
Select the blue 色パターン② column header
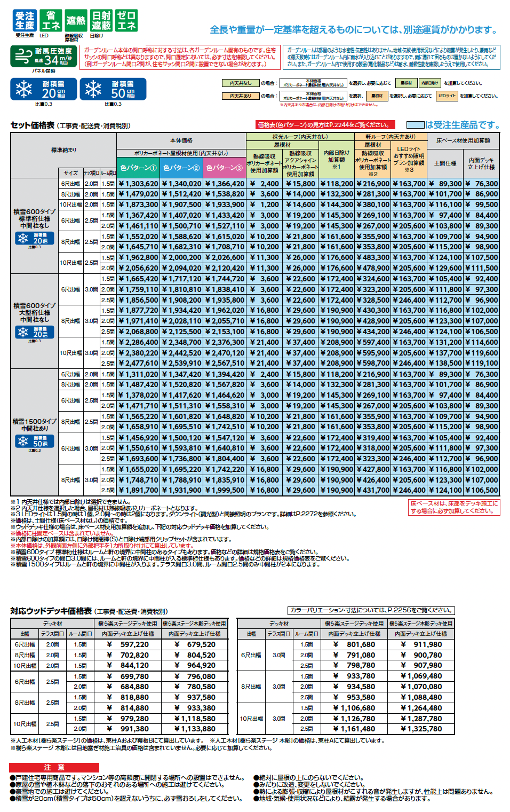(x=181, y=168)
